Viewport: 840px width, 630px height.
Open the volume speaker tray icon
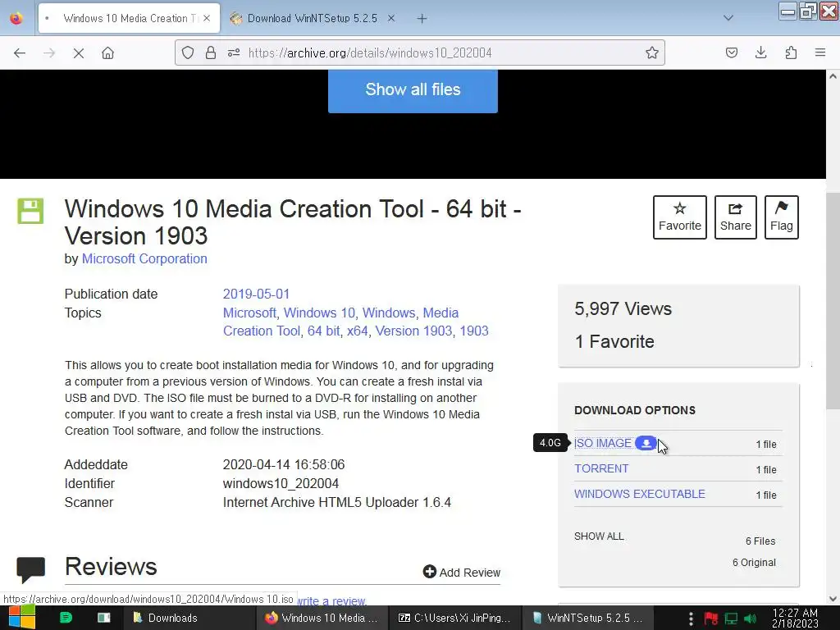point(750,619)
